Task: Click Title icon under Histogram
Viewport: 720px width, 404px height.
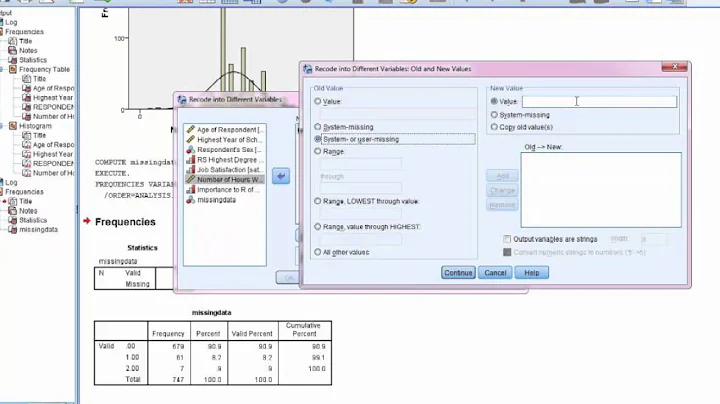Action: point(27,135)
